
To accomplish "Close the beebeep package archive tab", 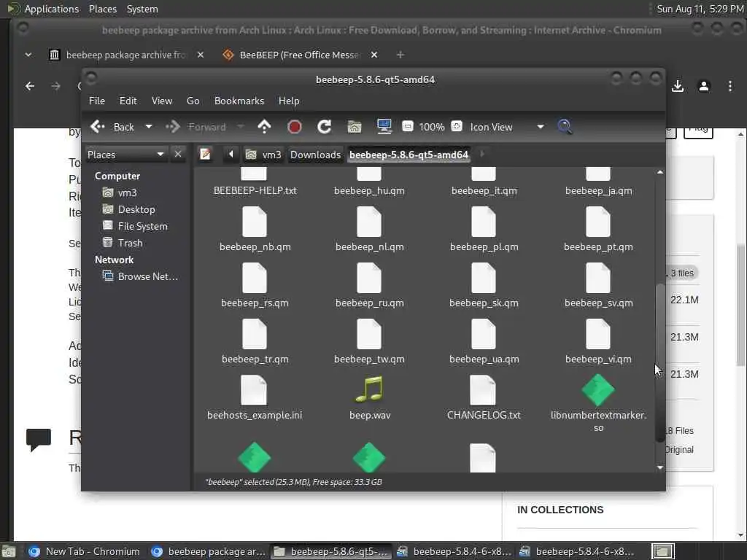I will click(201, 55).
